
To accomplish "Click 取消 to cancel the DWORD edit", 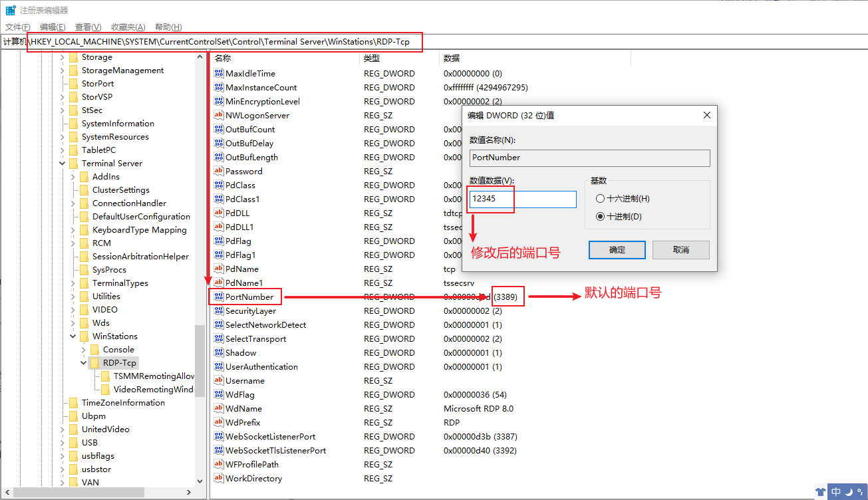I will click(681, 249).
